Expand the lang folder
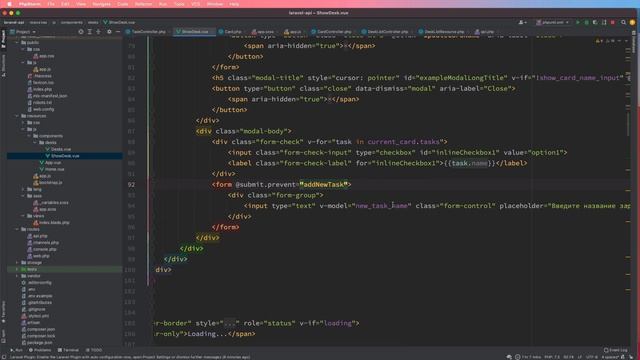Image resolution: width=640 pixels, height=360 pixels. pyautogui.click(x=23, y=189)
